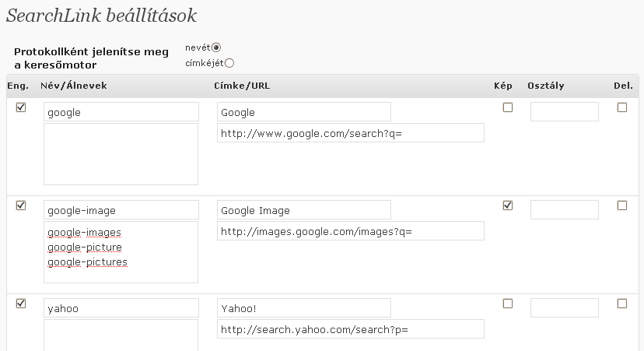Edit the search.yahoo.com URL field
The image size is (644, 351).
click(x=350, y=329)
